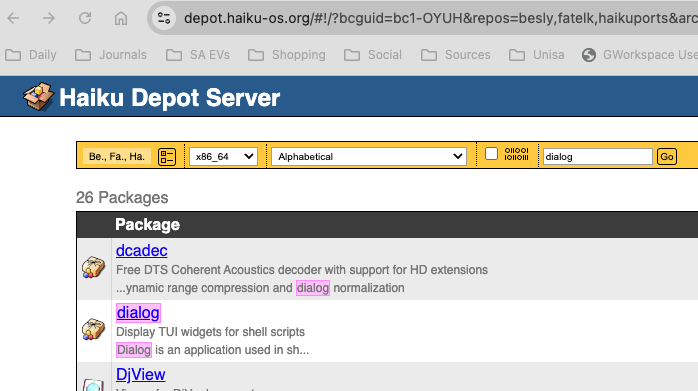Screen dimensions: 698x391
Task: Click the dcadec package icon
Action: coord(93,267)
